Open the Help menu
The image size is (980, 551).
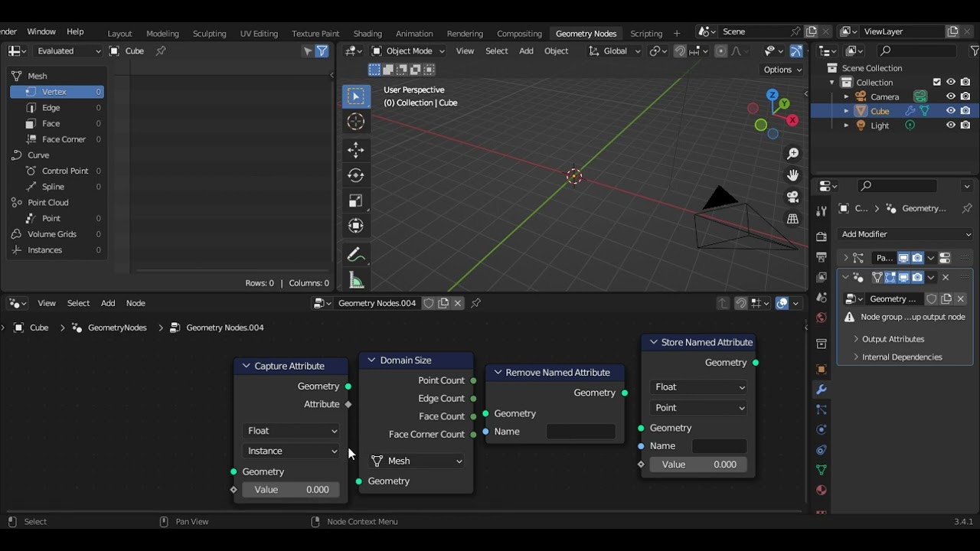[75, 32]
